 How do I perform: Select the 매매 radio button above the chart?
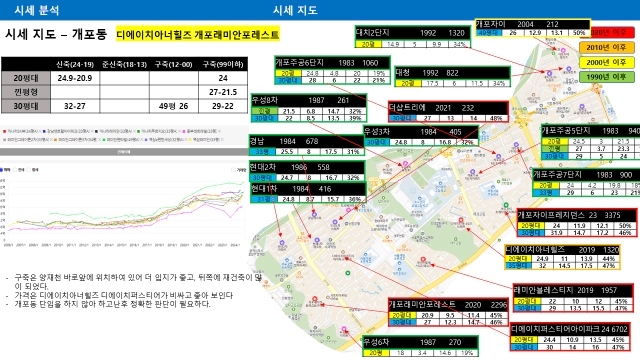[x=2, y=170]
